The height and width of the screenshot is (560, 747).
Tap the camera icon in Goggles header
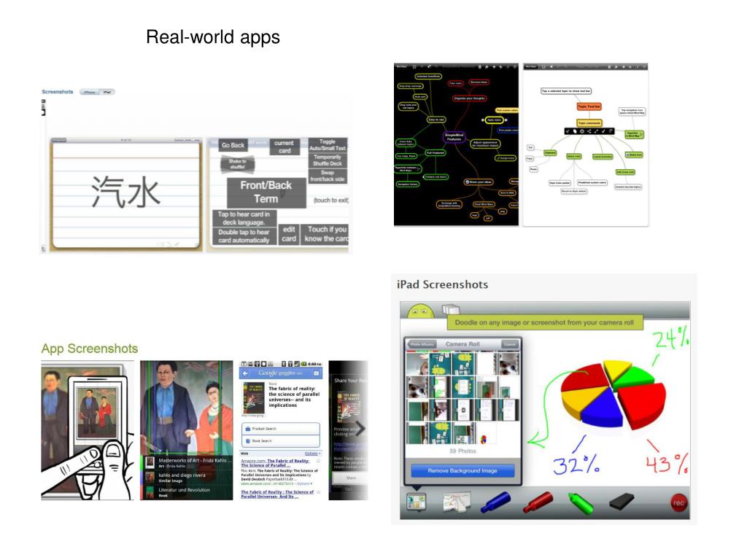click(316, 373)
